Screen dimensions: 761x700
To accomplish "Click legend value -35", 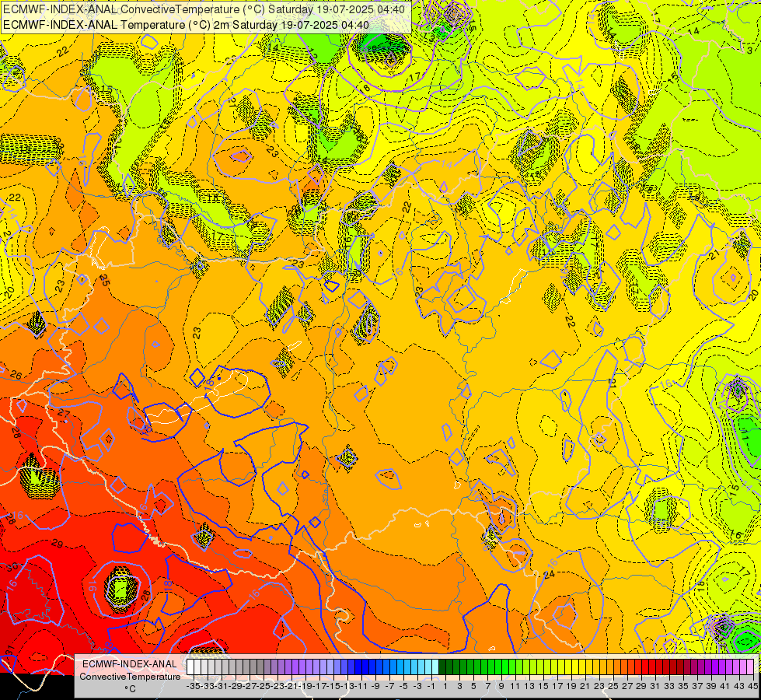I will 193,687.
